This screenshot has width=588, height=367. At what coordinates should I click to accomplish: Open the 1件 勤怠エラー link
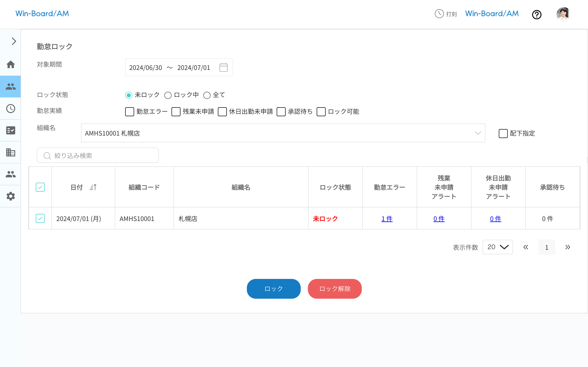pyautogui.click(x=387, y=219)
